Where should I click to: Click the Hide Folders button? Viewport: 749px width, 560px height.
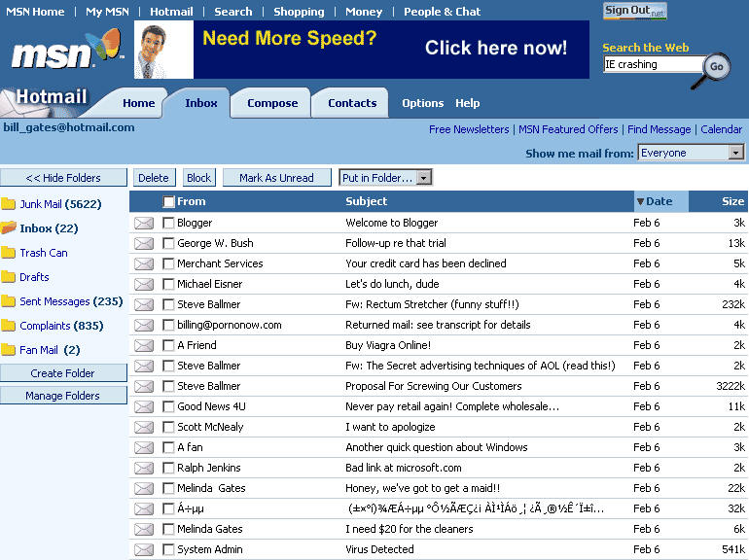tap(63, 178)
